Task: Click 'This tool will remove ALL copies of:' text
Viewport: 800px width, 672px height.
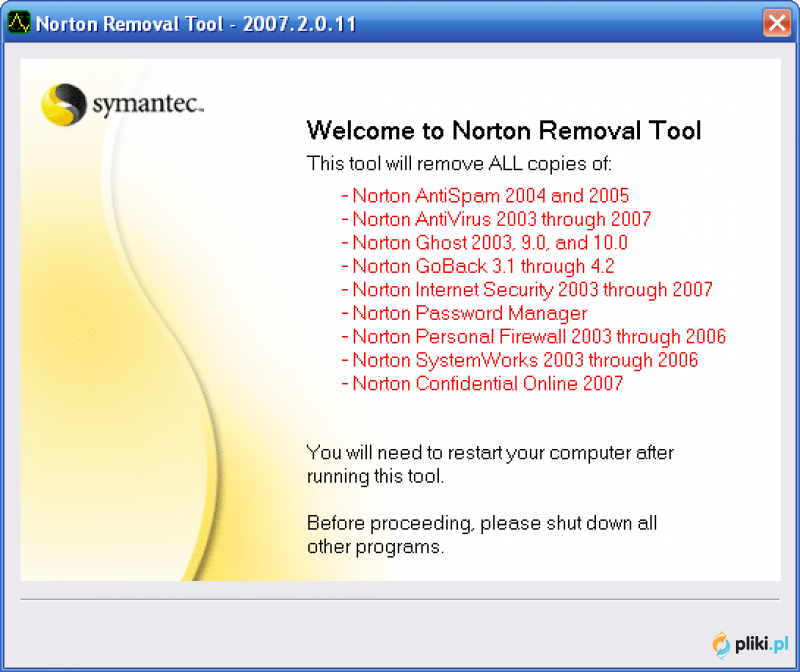Action: tap(459, 164)
